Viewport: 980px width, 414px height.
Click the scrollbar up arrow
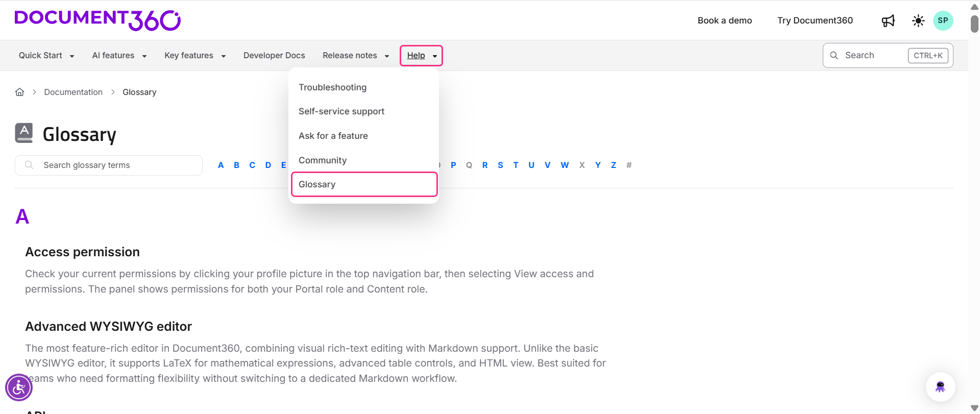click(974, 7)
